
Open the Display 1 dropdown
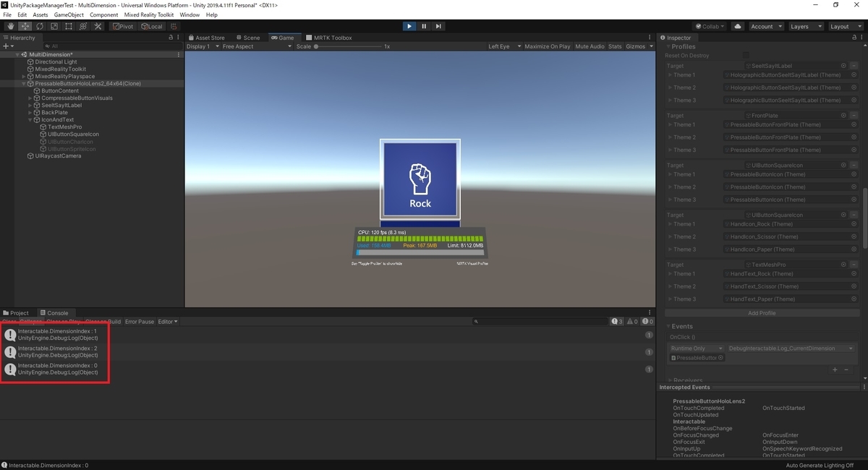(202, 46)
